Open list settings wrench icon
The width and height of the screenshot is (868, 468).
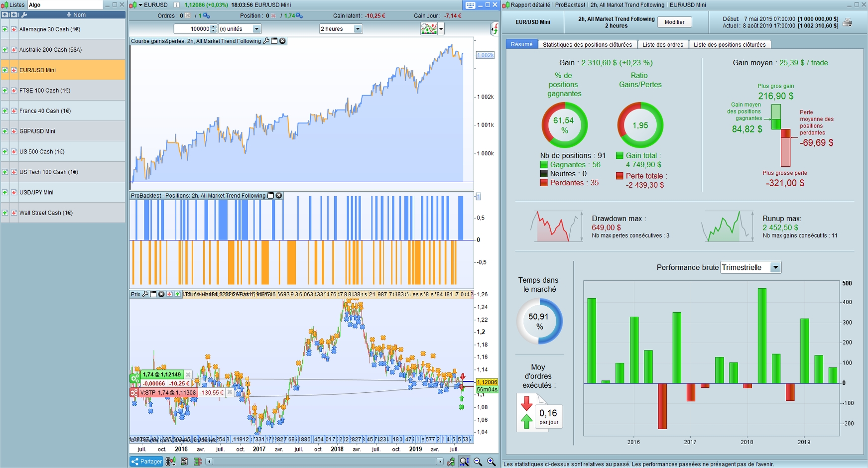[x=24, y=15]
